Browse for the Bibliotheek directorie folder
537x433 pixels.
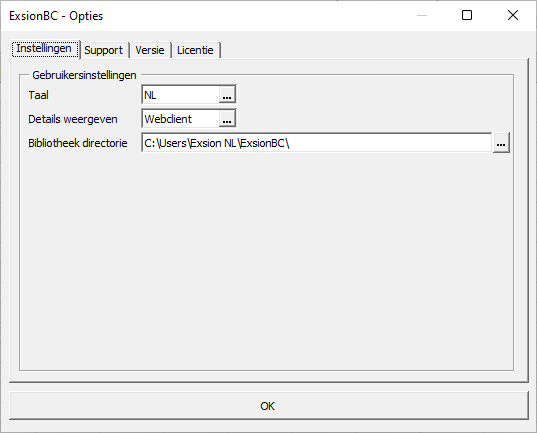point(501,143)
